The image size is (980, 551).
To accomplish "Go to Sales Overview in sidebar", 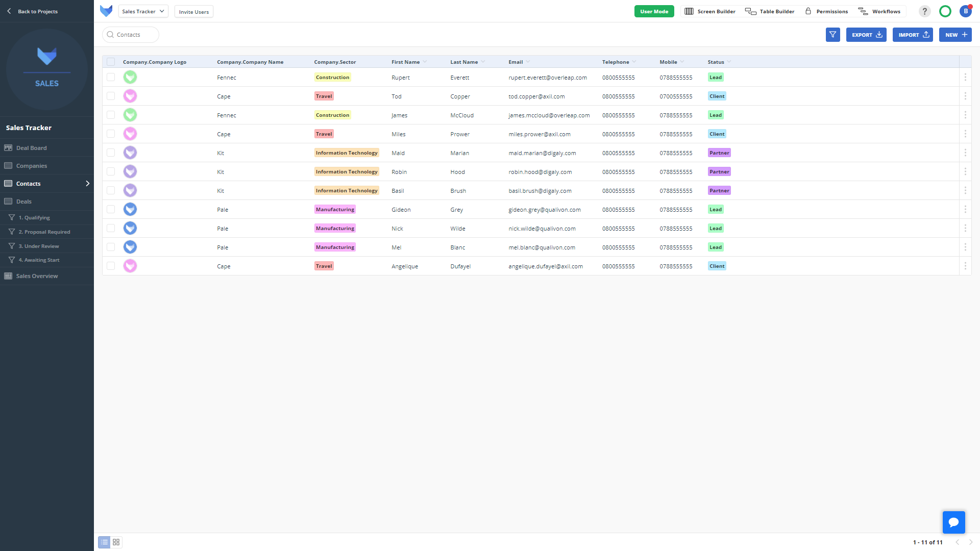I will point(37,276).
